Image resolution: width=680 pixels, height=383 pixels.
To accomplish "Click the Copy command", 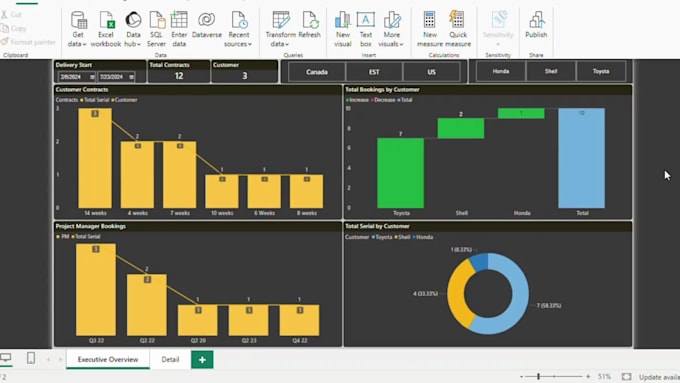I will pos(14,29).
